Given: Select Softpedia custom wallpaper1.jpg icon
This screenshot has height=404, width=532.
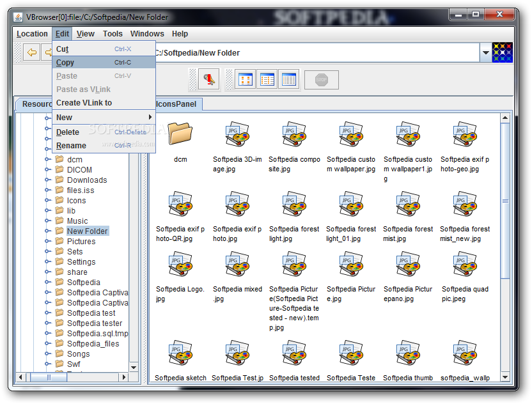Looking at the screenshot, I should coord(408,134).
